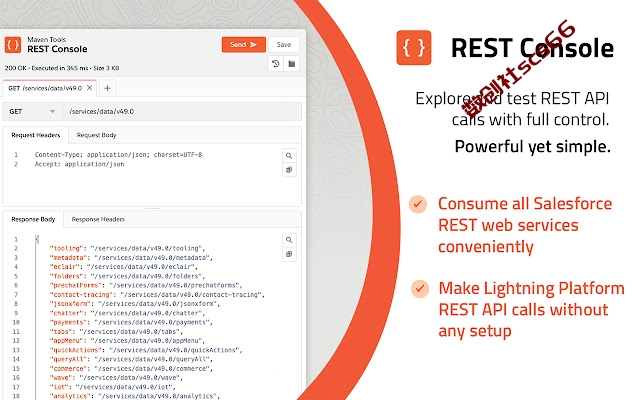The image size is (640, 400).
Task: Switch to the Response Headers tab
Action: [98, 219]
